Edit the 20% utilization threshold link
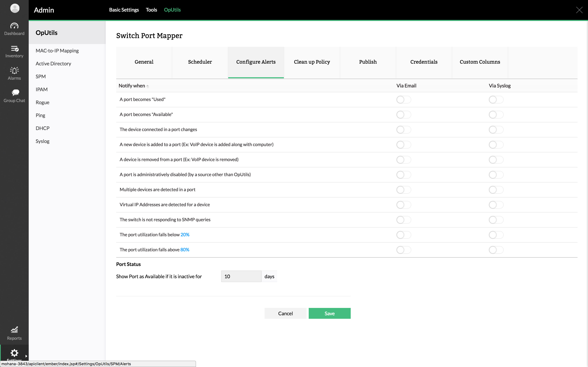Screen dimensions: 588x367 [185, 235]
